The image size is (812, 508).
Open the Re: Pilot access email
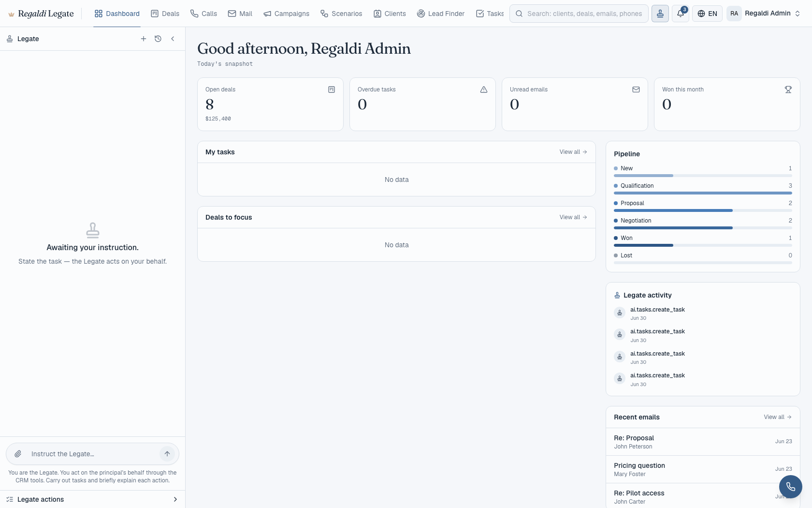coord(703,496)
